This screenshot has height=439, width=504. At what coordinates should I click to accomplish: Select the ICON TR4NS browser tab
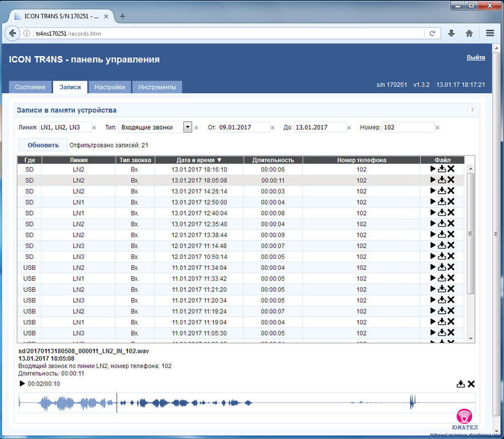pyautogui.click(x=61, y=17)
